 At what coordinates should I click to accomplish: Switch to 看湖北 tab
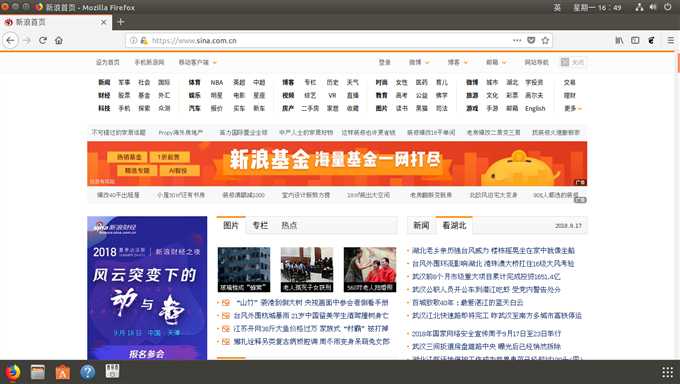(x=454, y=225)
